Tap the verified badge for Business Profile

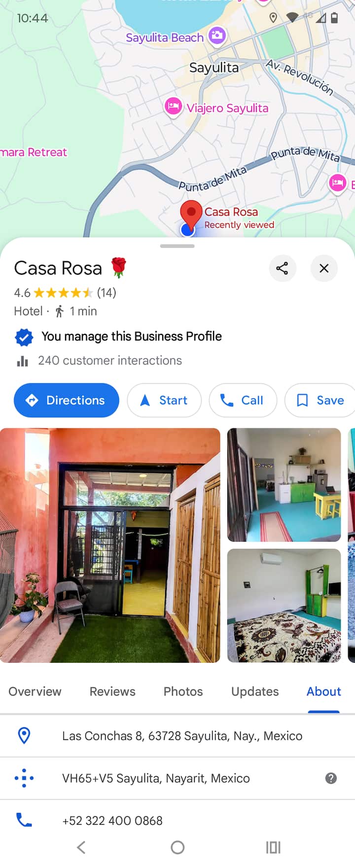(24, 337)
